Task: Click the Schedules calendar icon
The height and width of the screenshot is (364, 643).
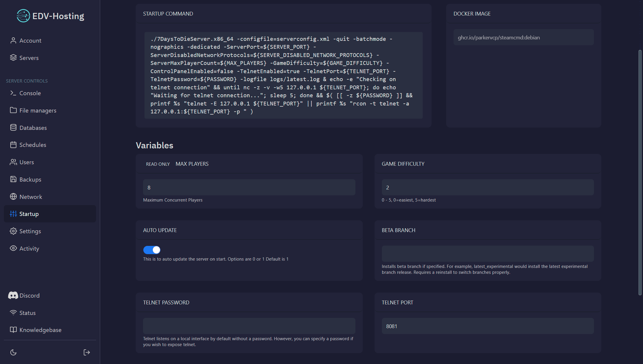Action: tap(13, 145)
